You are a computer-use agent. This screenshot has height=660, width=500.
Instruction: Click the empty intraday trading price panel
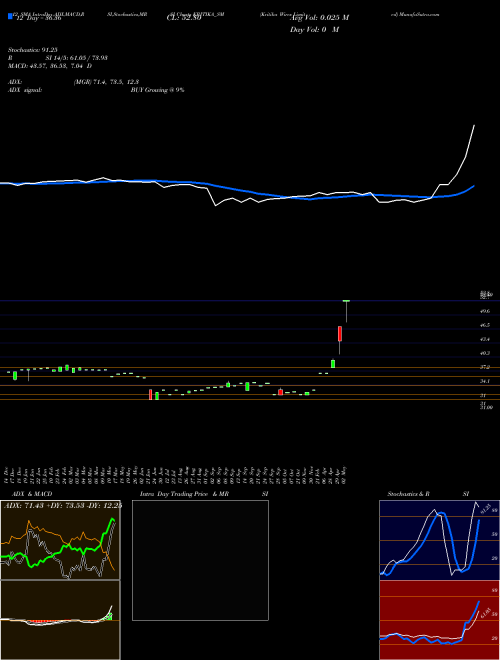pyautogui.click(x=200, y=560)
